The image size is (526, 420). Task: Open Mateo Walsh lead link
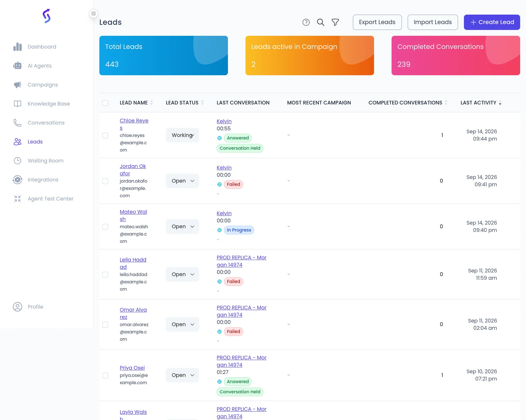(x=133, y=215)
